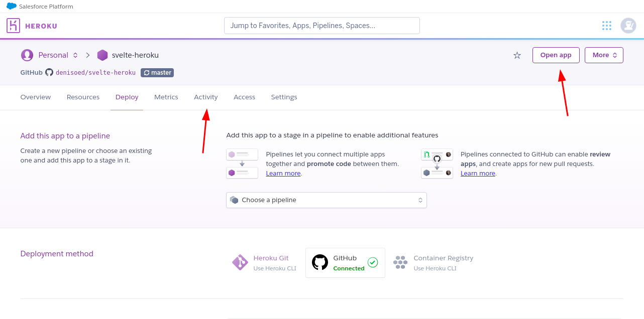This screenshot has height=319, width=644.
Task: Open the Resources tab
Action: click(x=83, y=97)
